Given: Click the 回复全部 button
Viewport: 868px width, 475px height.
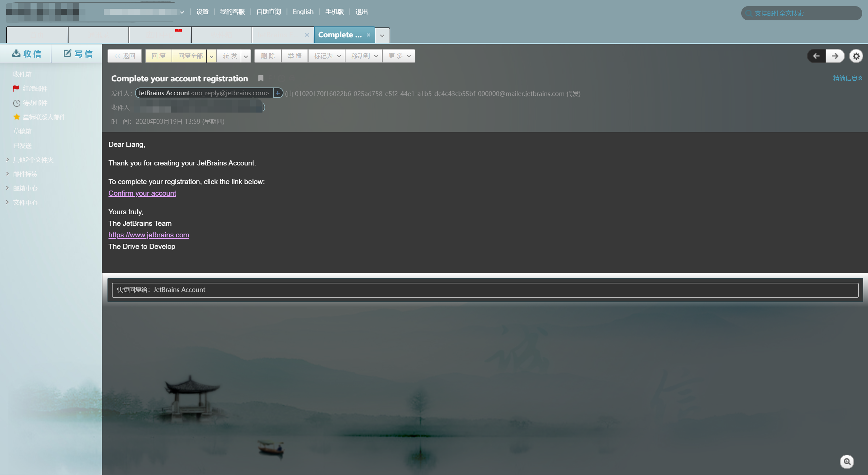Looking at the screenshot, I should pyautogui.click(x=190, y=56).
